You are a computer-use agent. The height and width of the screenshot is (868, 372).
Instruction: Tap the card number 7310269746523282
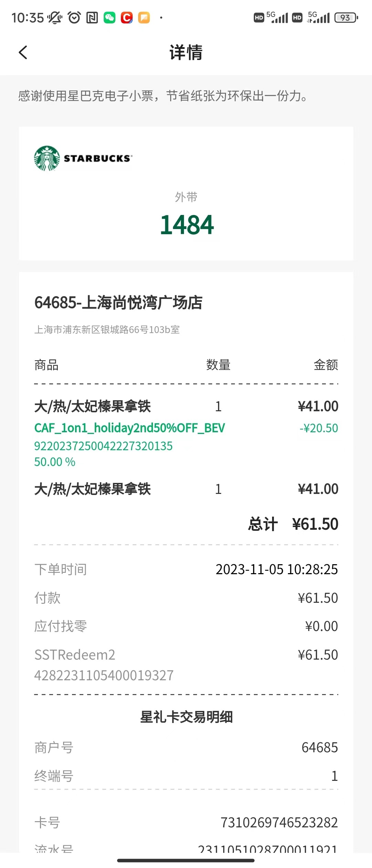point(279,823)
